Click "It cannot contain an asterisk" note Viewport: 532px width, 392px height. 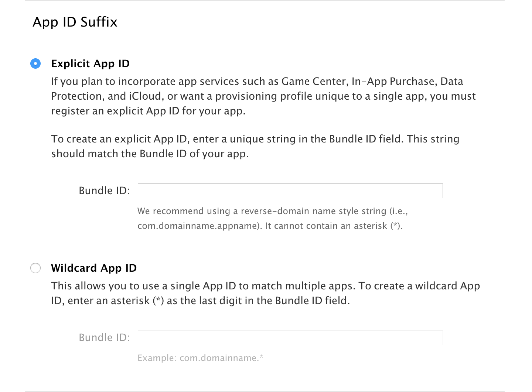pos(334,226)
